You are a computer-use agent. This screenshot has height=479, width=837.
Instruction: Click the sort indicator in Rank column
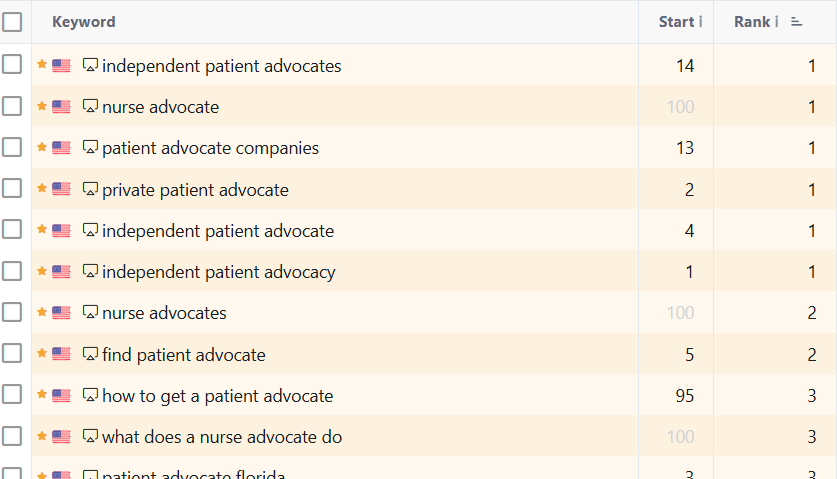tap(797, 22)
